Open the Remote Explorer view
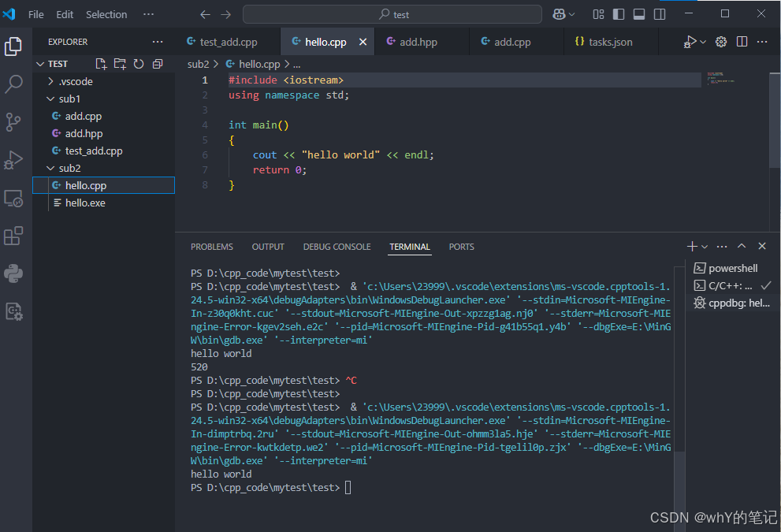Viewport: 781px width, 532px height. coord(13,199)
